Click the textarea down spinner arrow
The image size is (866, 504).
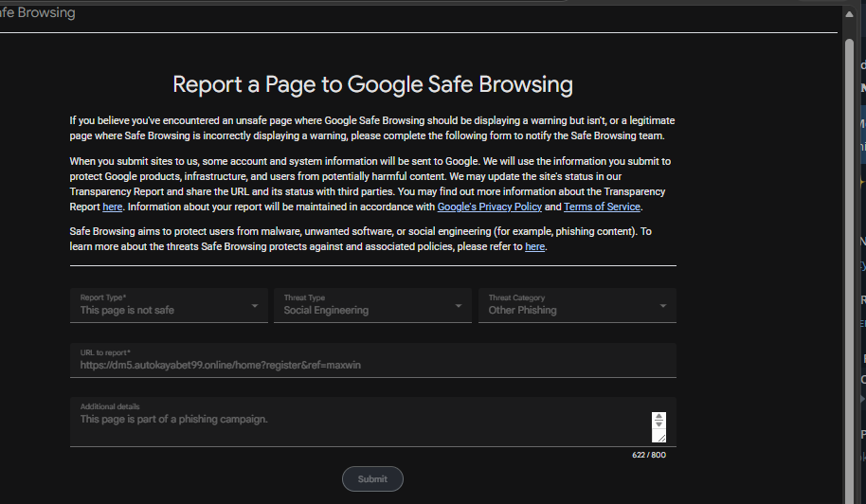(x=659, y=424)
